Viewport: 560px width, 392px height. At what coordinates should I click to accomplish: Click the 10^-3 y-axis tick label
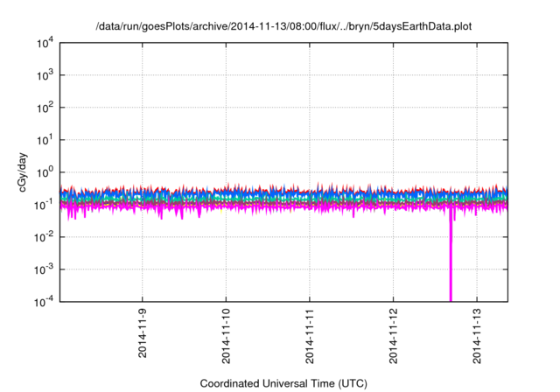coord(41,268)
